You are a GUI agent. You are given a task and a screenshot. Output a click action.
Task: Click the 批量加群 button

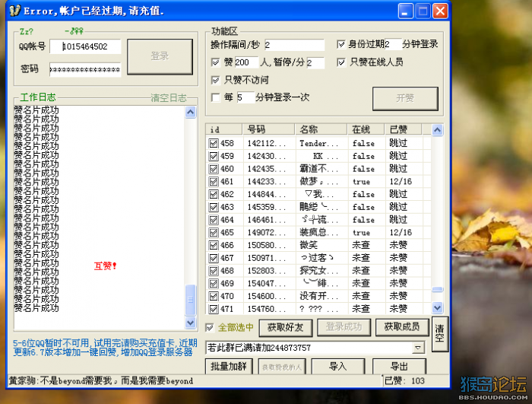(x=229, y=367)
